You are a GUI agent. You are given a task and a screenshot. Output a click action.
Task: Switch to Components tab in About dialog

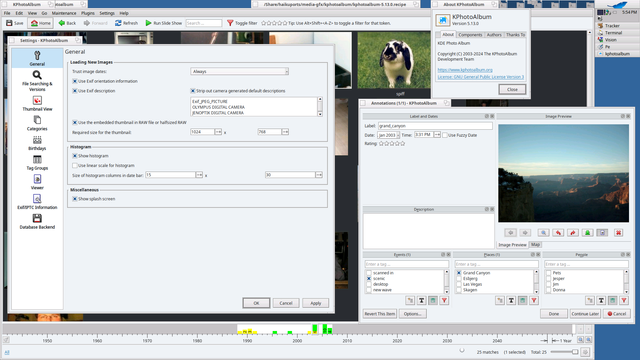pos(470,35)
